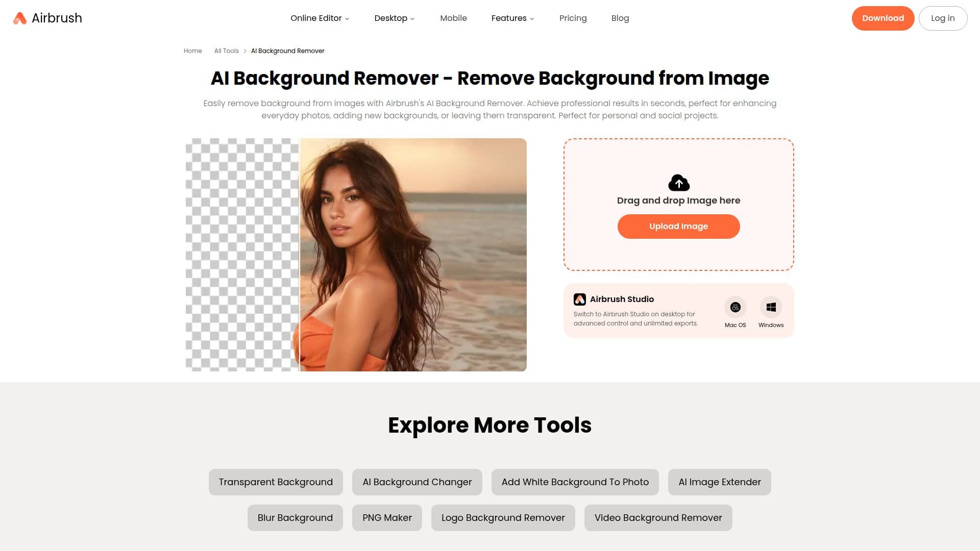Click the Log in button
Screen dimensions: 980x551
[942, 18]
